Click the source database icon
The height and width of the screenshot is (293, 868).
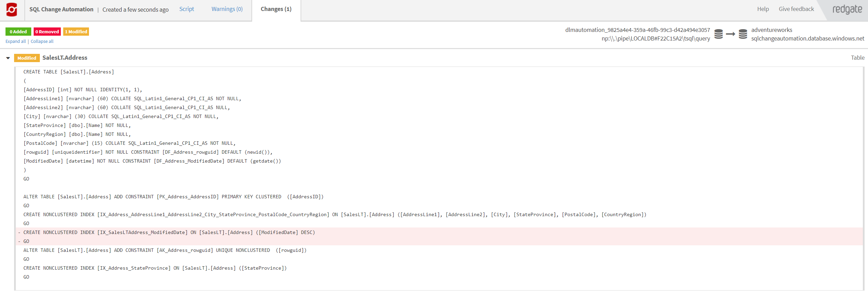coord(718,34)
